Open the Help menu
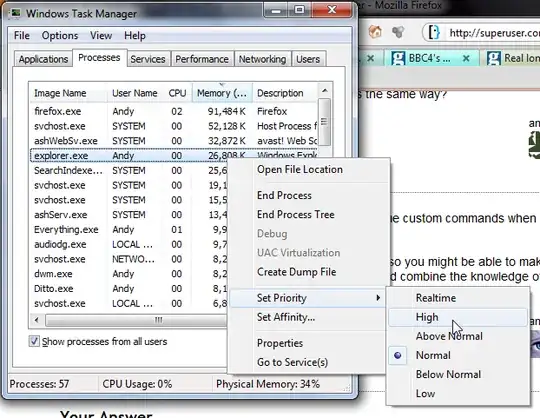 click(x=135, y=35)
